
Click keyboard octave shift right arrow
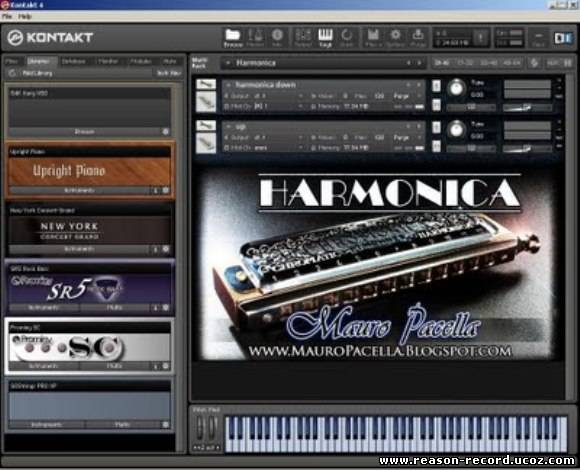(218, 447)
